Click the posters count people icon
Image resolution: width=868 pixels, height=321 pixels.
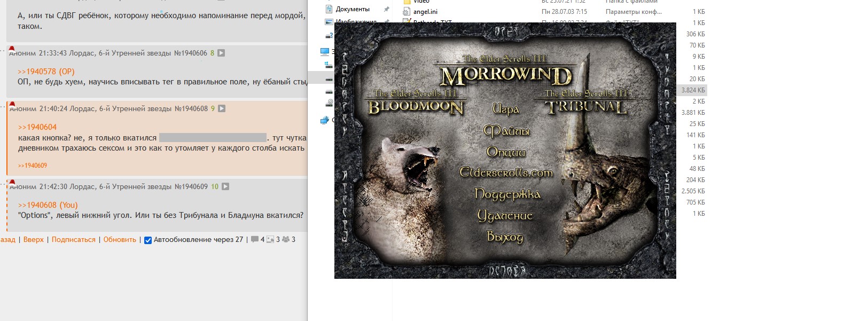[286, 240]
